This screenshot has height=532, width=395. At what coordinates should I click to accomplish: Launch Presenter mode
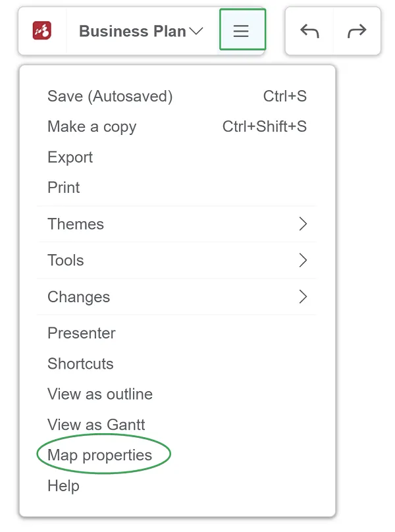177,333
